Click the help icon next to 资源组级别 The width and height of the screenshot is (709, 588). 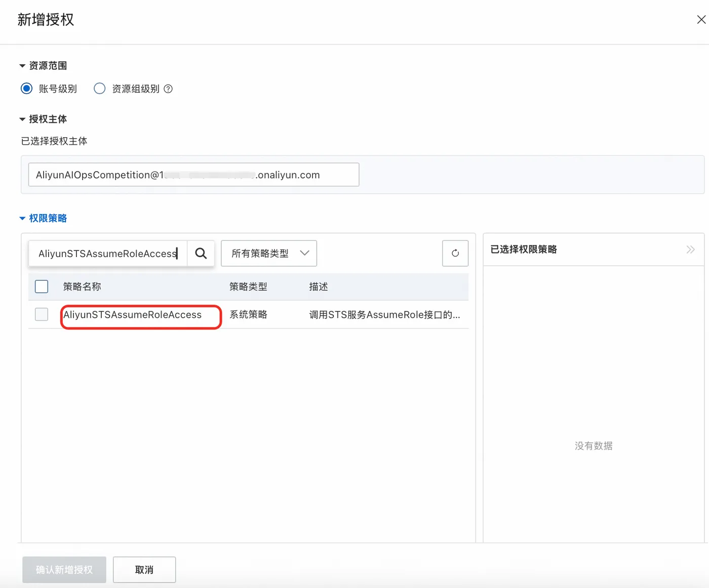(169, 89)
